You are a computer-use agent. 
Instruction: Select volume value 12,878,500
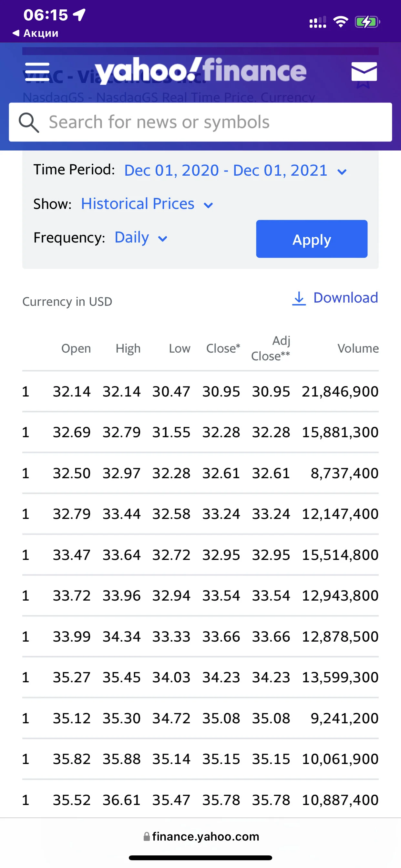340,636
